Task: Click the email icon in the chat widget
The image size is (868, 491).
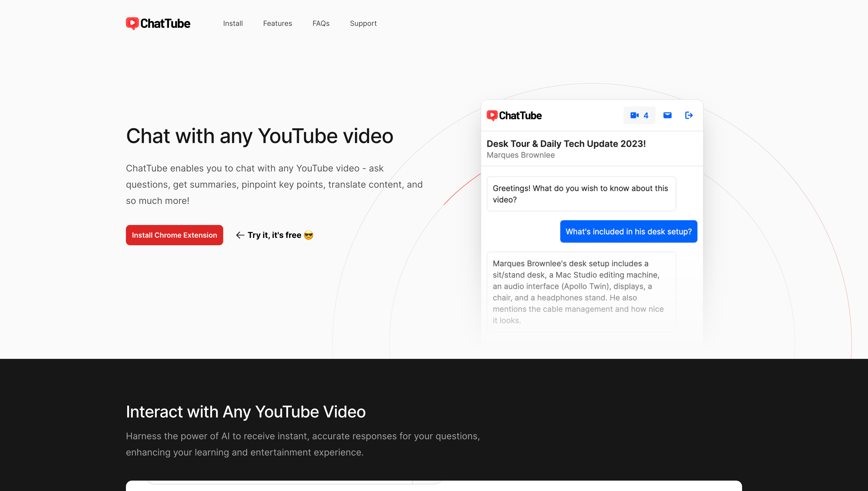Action: [x=667, y=115]
